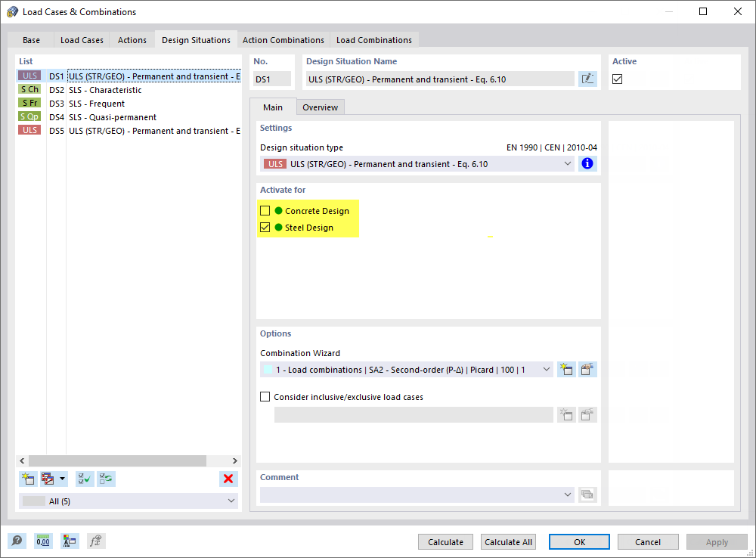This screenshot has height=558, width=756.
Task: Click the S Ch badge of DS2
Action: [30, 89]
